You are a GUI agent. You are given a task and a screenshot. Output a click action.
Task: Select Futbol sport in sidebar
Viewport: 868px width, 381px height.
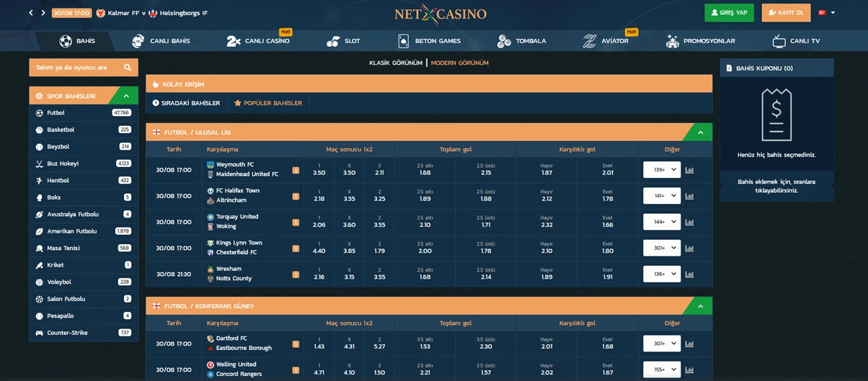click(x=84, y=113)
